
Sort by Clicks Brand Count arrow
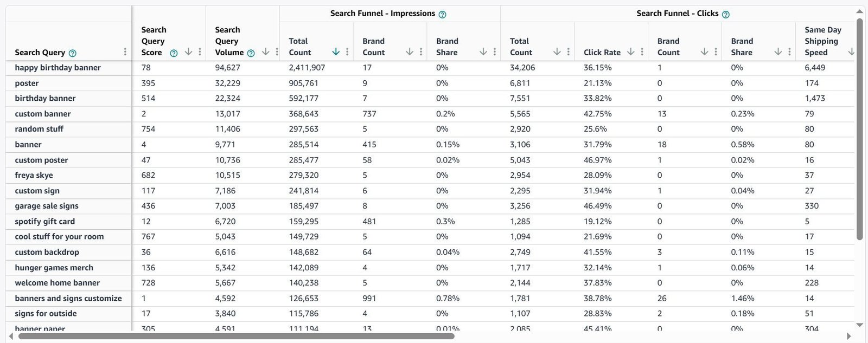coord(704,52)
